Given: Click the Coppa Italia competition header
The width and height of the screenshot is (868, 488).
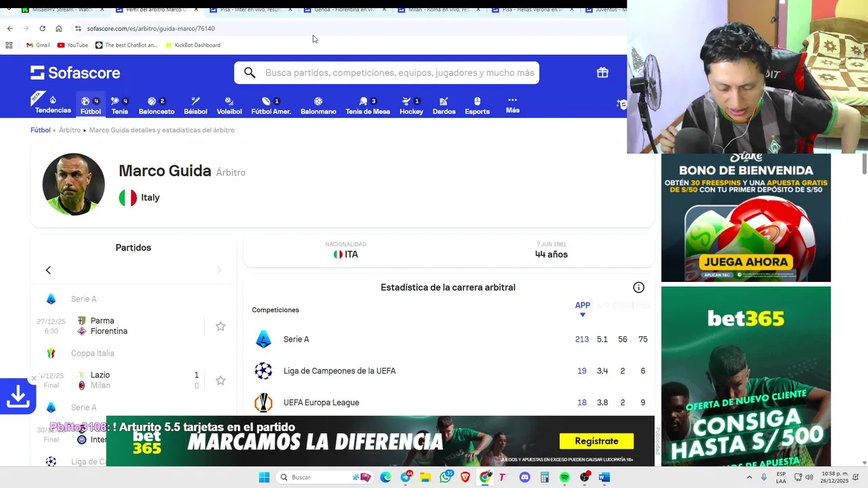Looking at the screenshot, I should click(134, 353).
